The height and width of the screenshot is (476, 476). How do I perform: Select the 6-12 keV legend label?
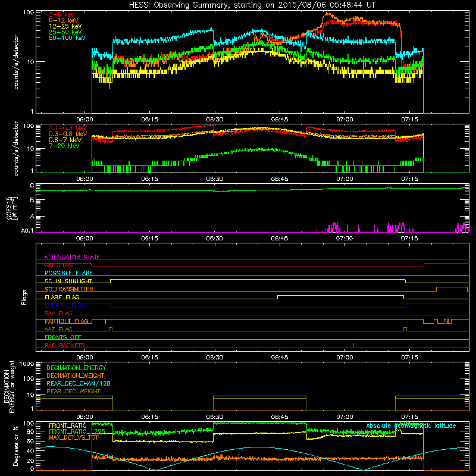coord(64,20)
